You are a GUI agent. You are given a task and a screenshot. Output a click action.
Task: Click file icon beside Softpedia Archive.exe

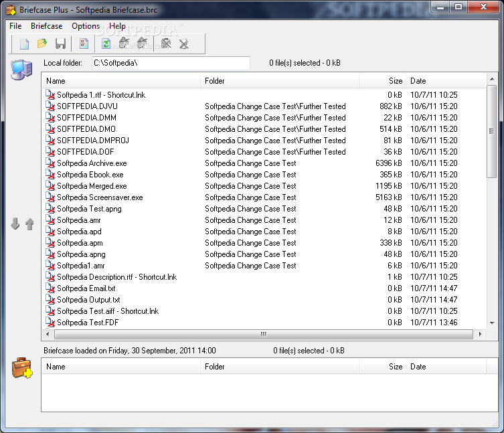(x=50, y=163)
